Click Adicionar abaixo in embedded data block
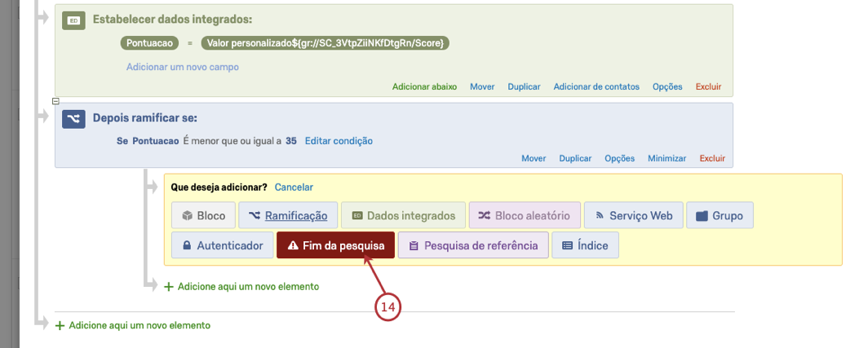 (x=424, y=87)
